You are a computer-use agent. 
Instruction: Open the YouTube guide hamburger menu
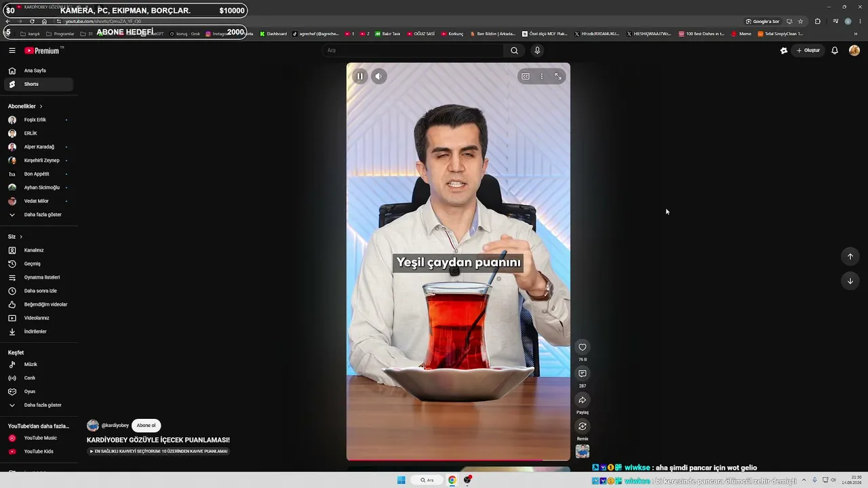point(12,50)
